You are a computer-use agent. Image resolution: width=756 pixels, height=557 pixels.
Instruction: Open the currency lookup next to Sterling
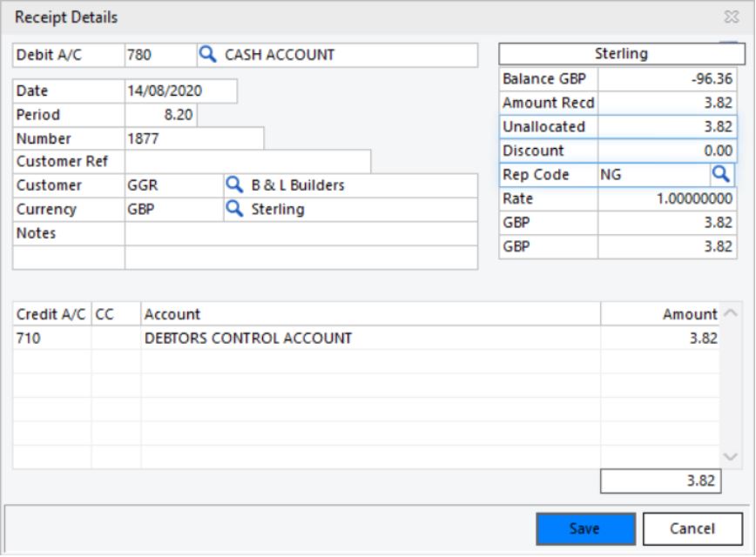click(x=235, y=209)
